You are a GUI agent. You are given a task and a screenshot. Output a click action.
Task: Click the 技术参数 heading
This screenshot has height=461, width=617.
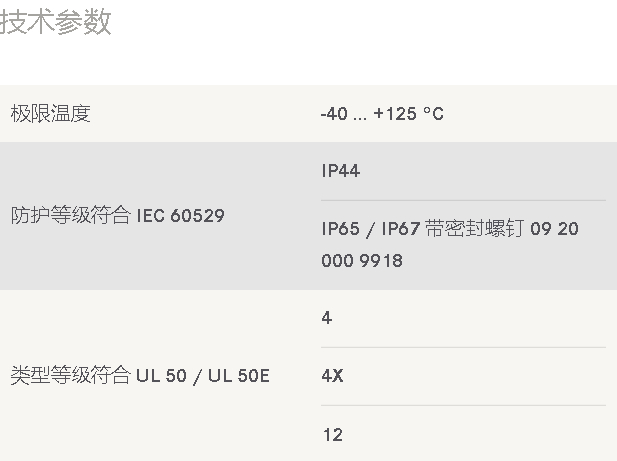55,22
